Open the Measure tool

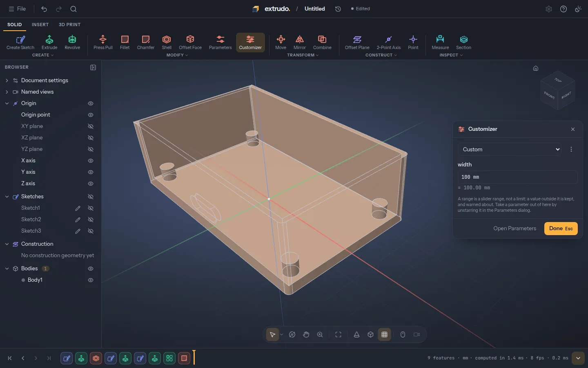tap(440, 43)
